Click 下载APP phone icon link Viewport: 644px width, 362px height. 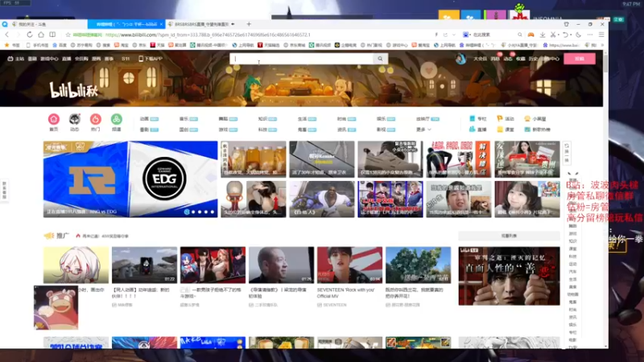(x=151, y=59)
